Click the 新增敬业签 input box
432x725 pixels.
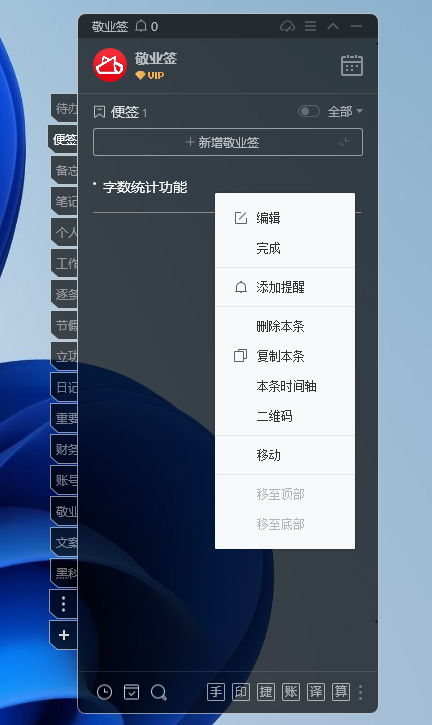pyautogui.click(x=228, y=142)
